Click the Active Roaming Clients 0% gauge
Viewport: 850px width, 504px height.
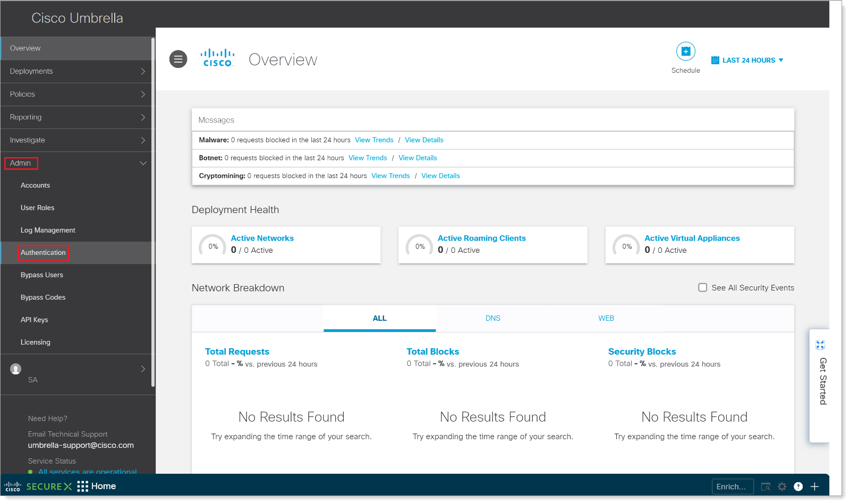click(x=420, y=246)
